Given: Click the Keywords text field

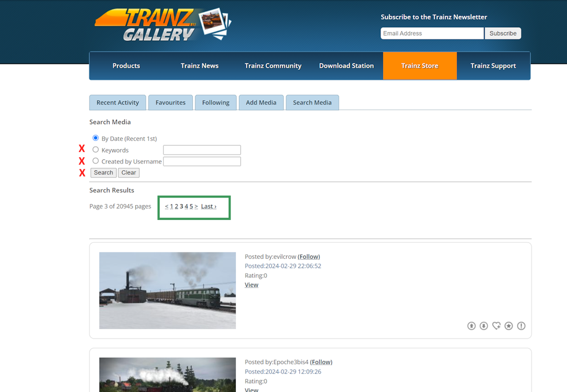Looking at the screenshot, I should tap(202, 150).
